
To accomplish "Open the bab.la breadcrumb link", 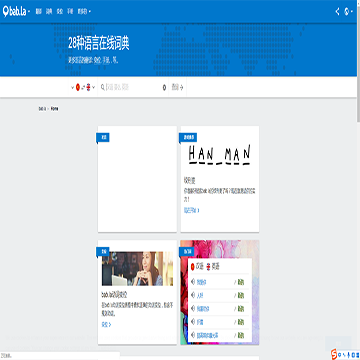I will 42,109.
